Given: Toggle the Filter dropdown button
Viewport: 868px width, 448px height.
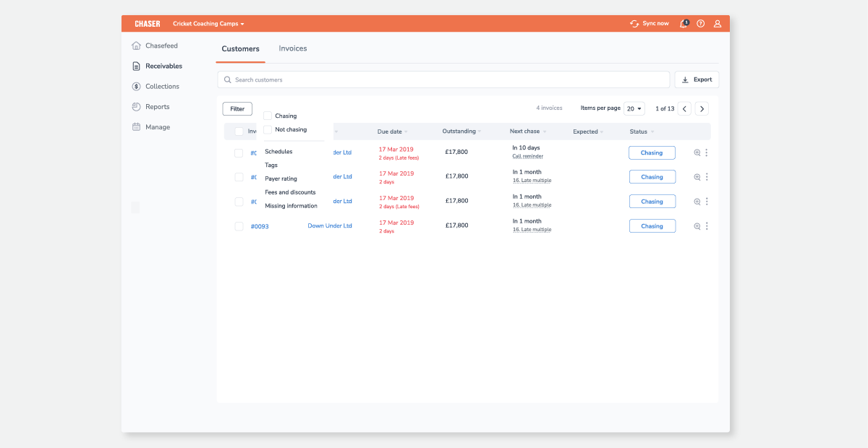Looking at the screenshot, I should point(237,109).
